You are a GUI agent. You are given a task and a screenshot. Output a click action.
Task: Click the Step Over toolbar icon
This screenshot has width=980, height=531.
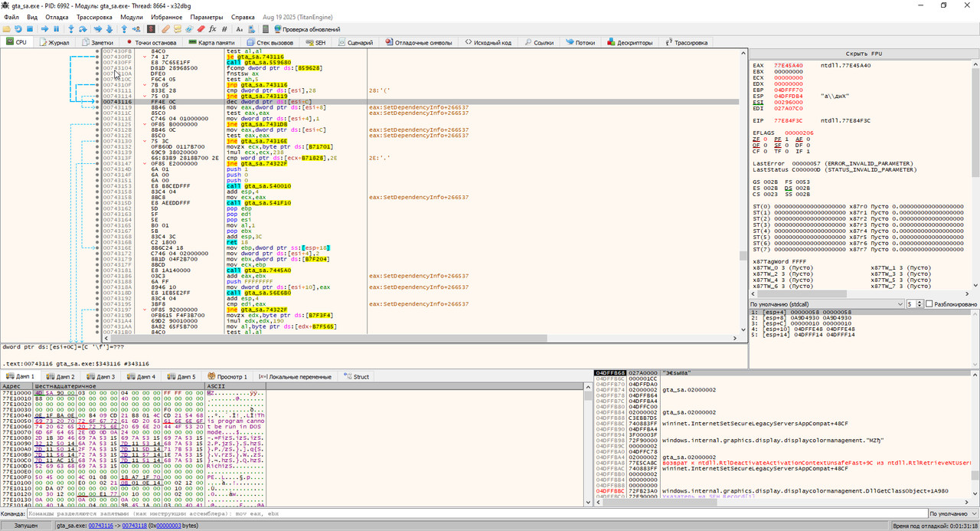(x=83, y=29)
